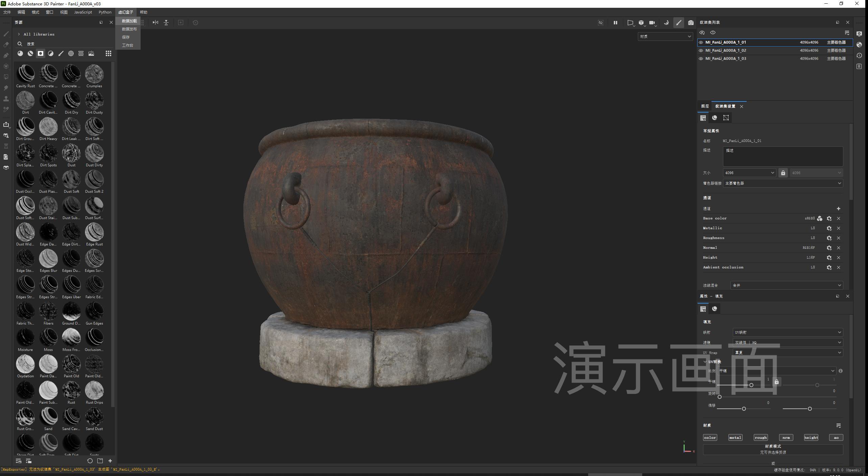Open the 双线性 | HQ filter dropdown
This screenshot has height=476, width=868.
pyautogui.click(x=788, y=342)
